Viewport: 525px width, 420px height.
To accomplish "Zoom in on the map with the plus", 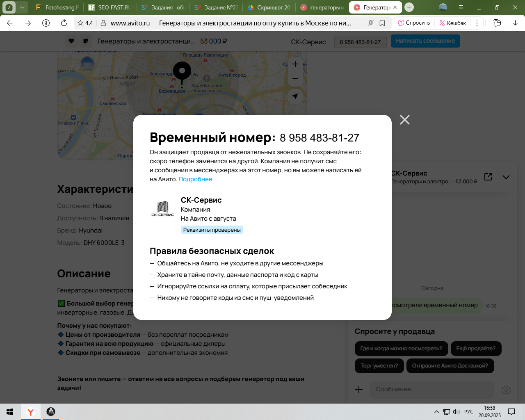I will [x=295, y=64].
